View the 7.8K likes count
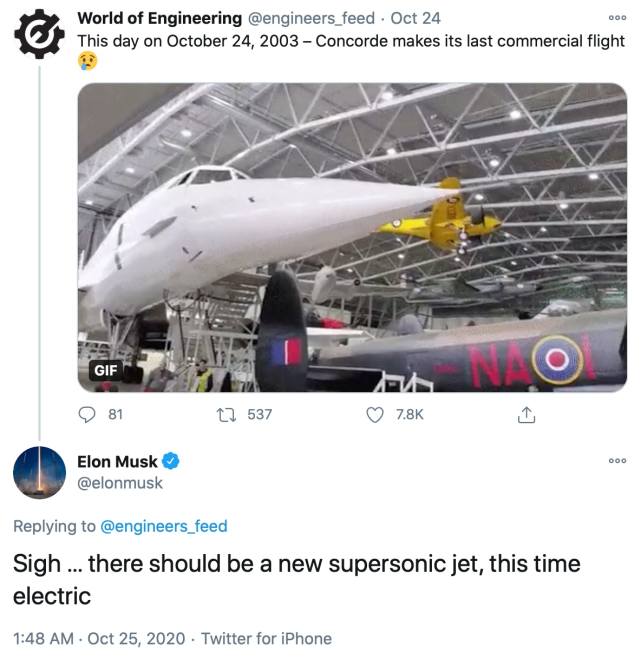641x660 pixels. tap(410, 415)
